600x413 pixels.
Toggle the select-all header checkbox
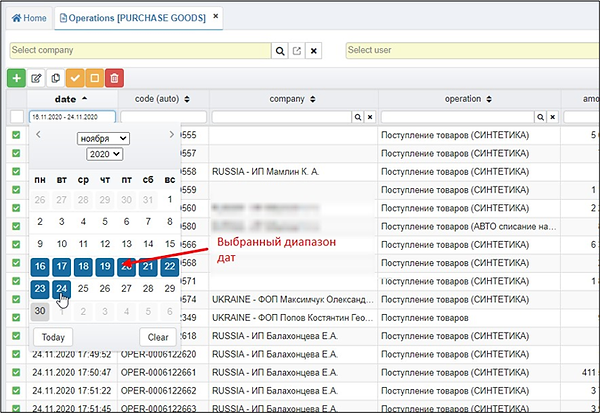point(16,117)
